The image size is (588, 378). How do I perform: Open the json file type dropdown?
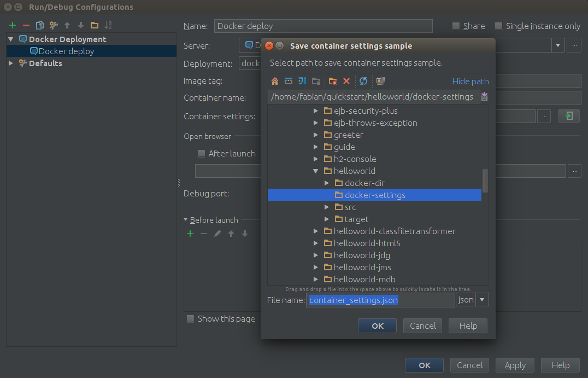pyautogui.click(x=482, y=300)
